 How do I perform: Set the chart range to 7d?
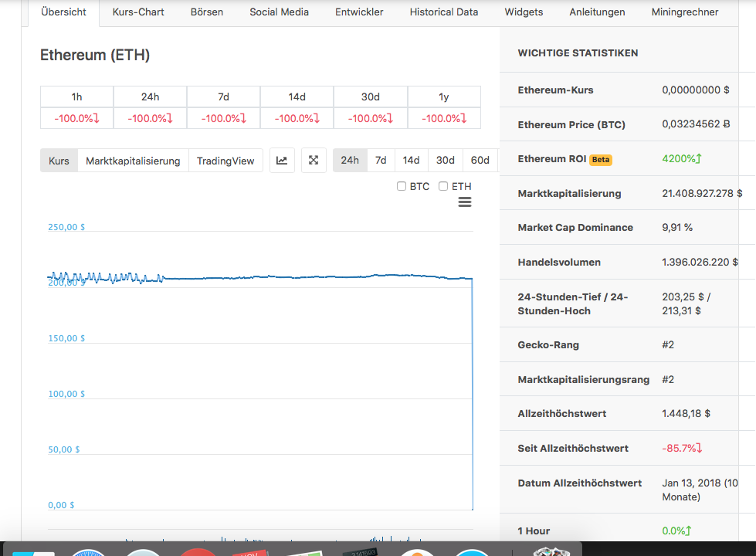(x=380, y=160)
